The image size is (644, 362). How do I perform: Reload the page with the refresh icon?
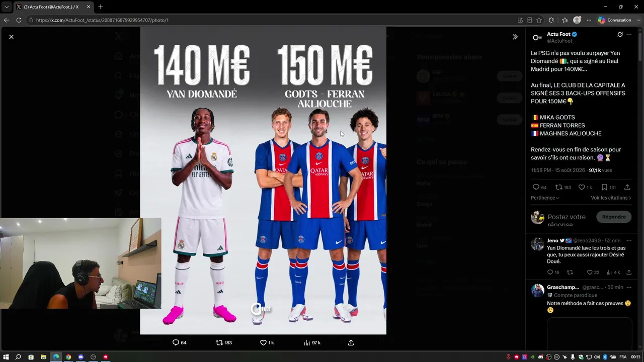pos(19,20)
